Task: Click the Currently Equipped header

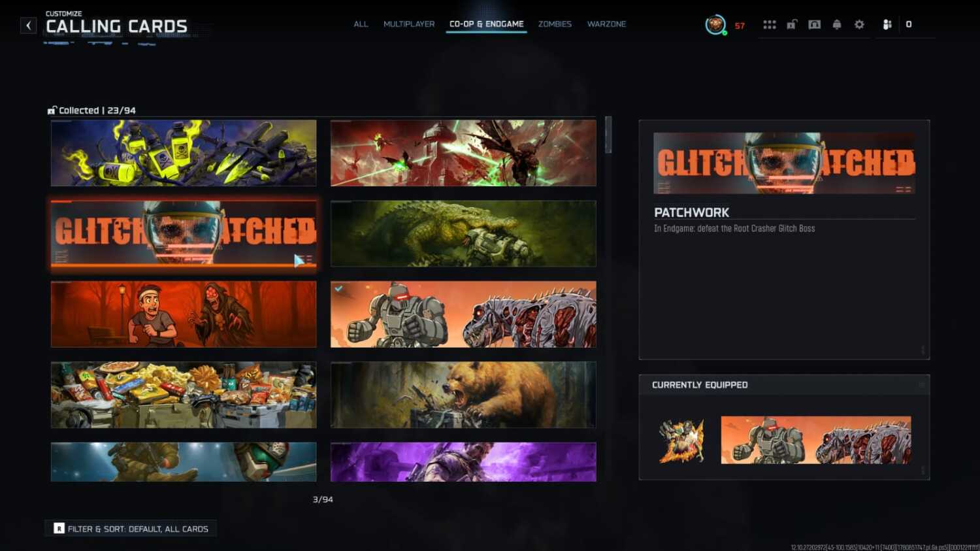Action: click(x=700, y=385)
